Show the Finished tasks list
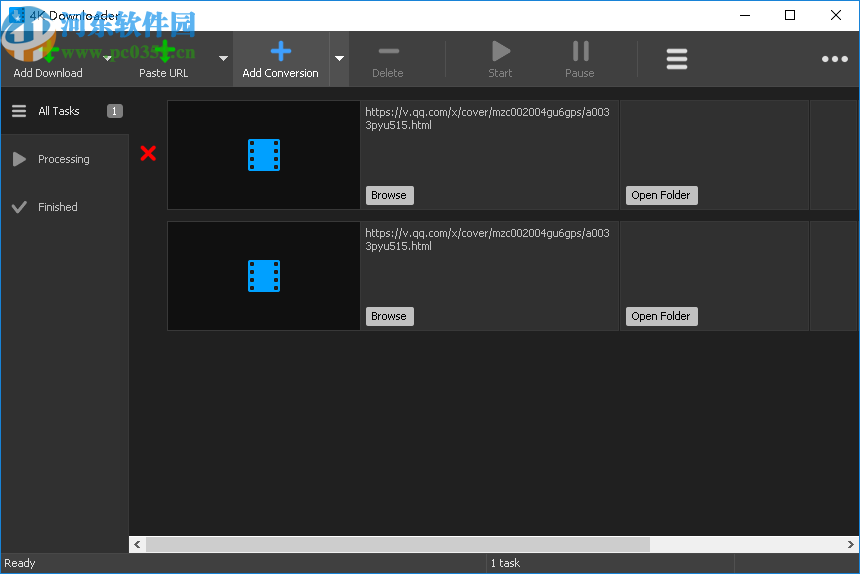This screenshot has height=574, width=860. [x=65, y=207]
